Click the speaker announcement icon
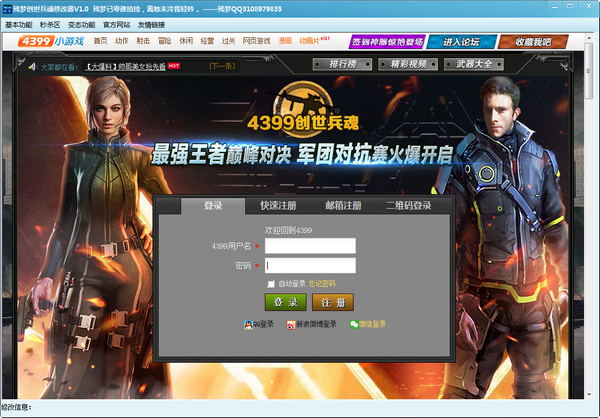This screenshot has height=418, width=600. click(32, 67)
